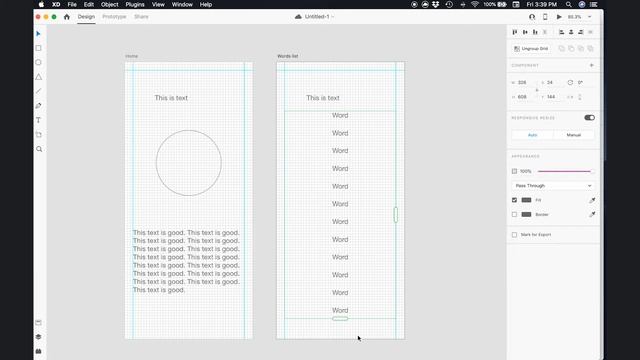The image size is (640, 360).
Task: Click the Y position field
Action: [552, 97]
